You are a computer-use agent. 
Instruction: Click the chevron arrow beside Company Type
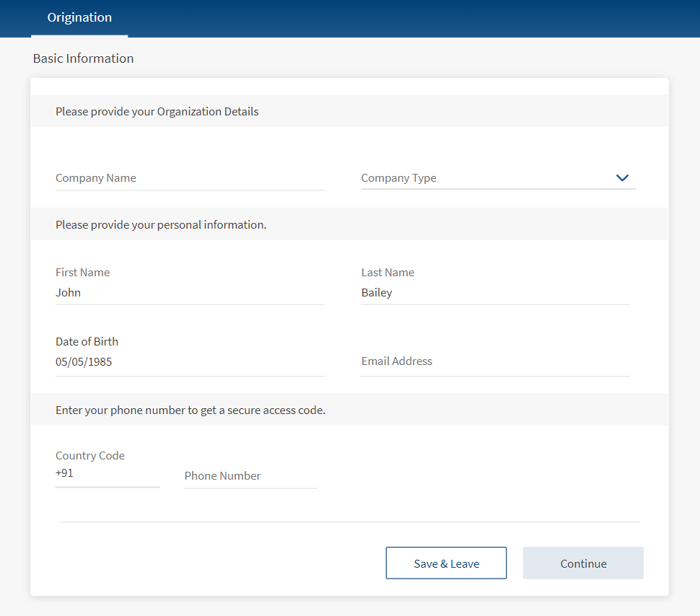[622, 177]
